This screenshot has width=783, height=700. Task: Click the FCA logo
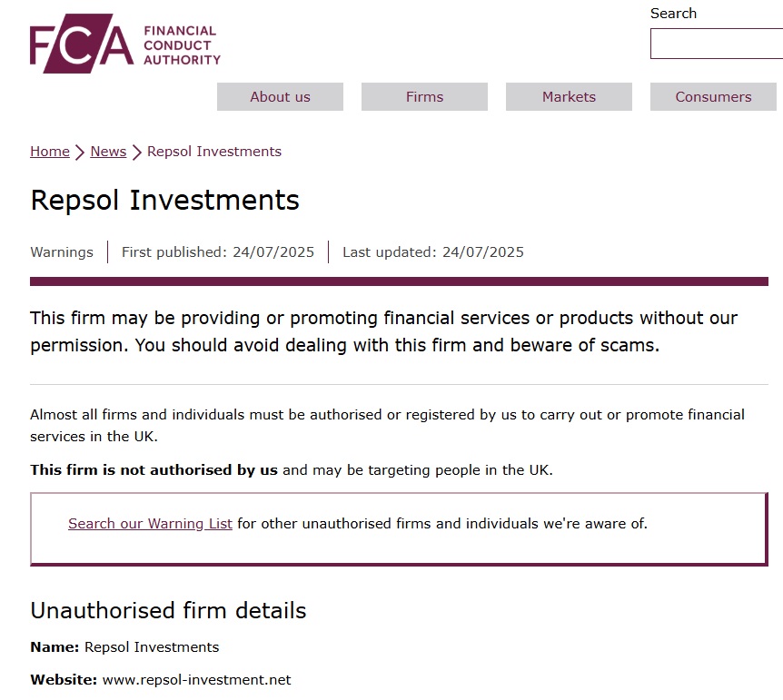124,43
